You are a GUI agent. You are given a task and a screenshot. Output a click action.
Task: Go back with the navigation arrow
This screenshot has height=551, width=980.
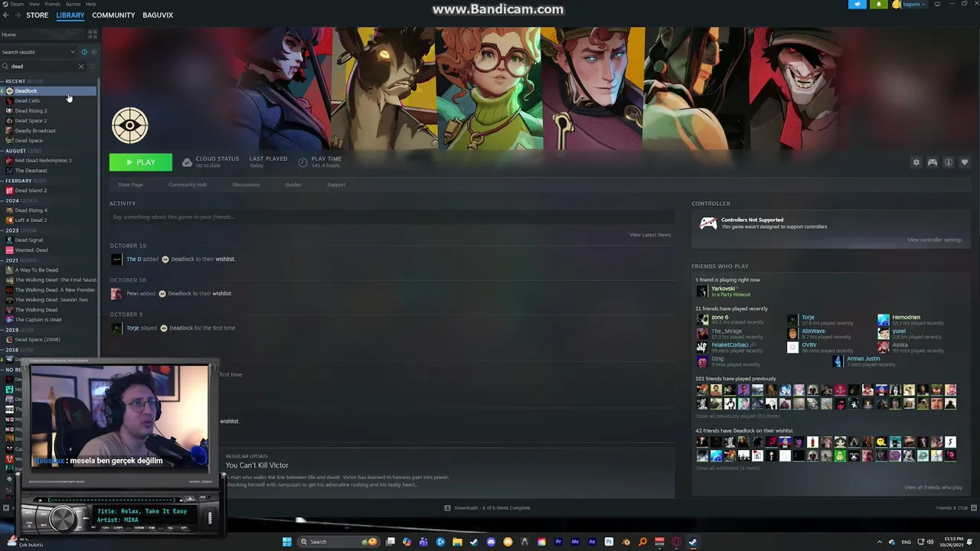click(x=6, y=15)
